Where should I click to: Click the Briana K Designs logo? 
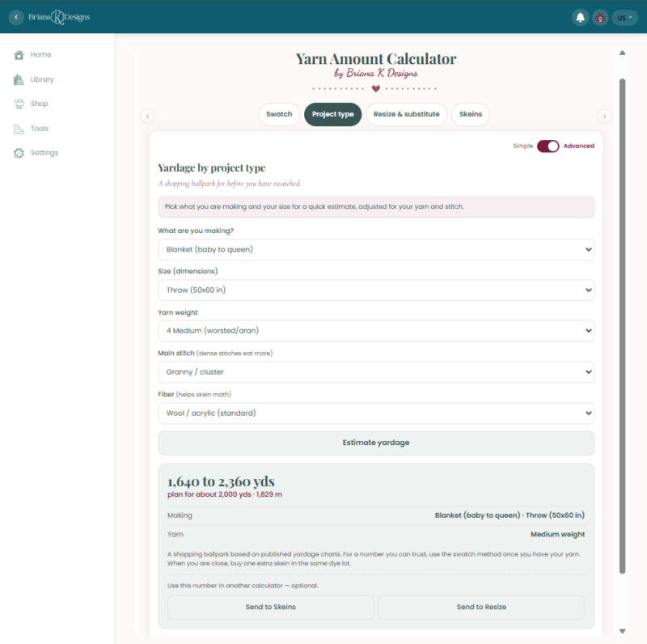click(x=59, y=17)
